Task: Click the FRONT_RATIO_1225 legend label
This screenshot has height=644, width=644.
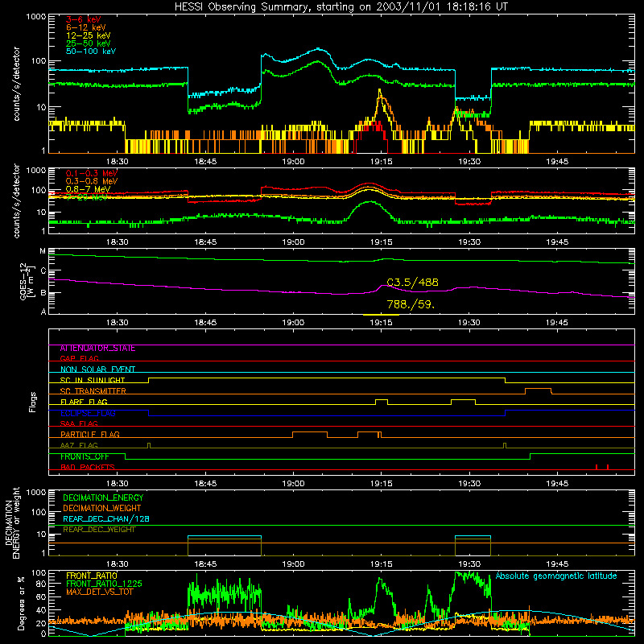Action: coord(104,584)
